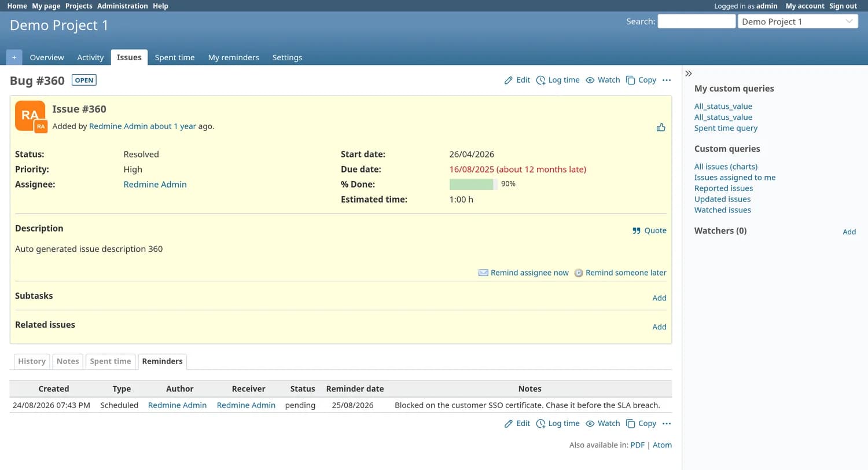Click the thumbs-up like icon
868x470 pixels.
(661, 127)
